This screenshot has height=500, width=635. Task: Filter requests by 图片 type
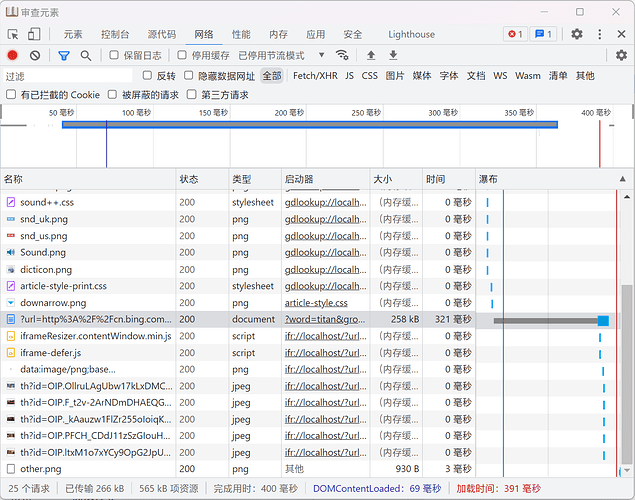[x=395, y=75]
